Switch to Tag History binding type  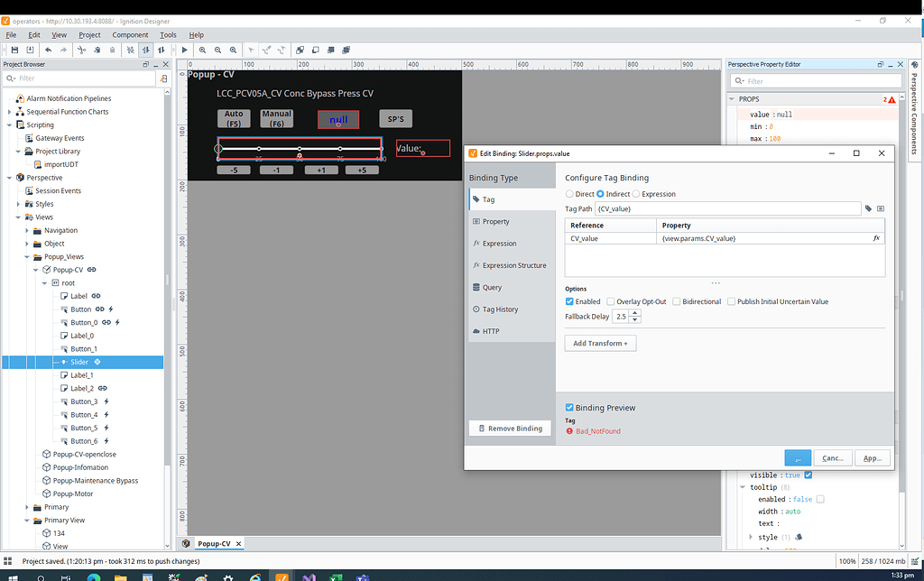point(512,309)
